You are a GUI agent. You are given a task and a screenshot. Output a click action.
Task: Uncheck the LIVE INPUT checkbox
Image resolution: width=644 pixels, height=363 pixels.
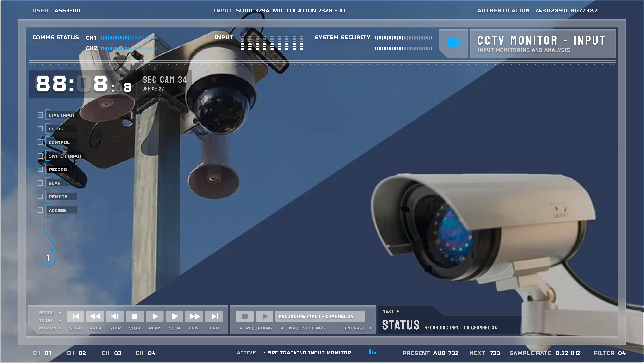pyautogui.click(x=40, y=115)
